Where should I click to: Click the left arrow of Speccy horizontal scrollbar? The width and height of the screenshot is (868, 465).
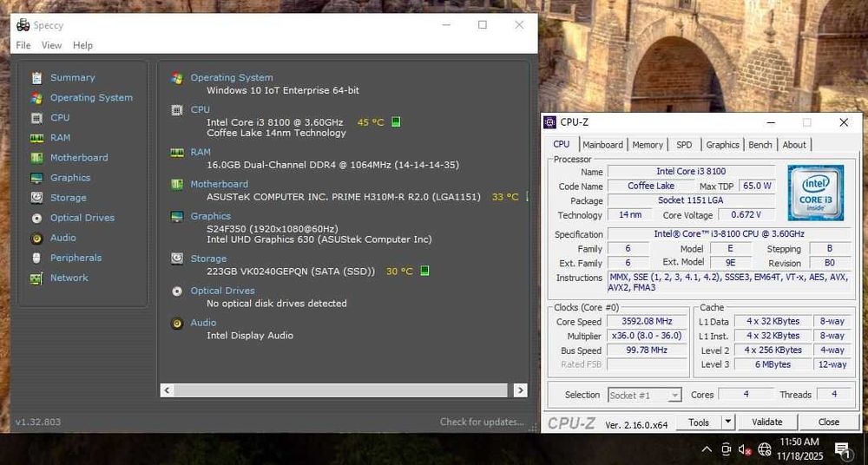(168, 390)
